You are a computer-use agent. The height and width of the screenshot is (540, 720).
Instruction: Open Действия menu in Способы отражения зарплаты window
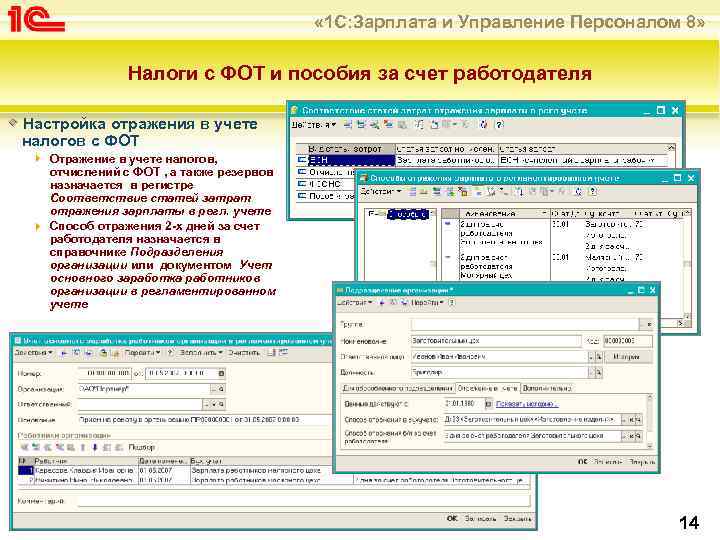pyautogui.click(x=381, y=191)
